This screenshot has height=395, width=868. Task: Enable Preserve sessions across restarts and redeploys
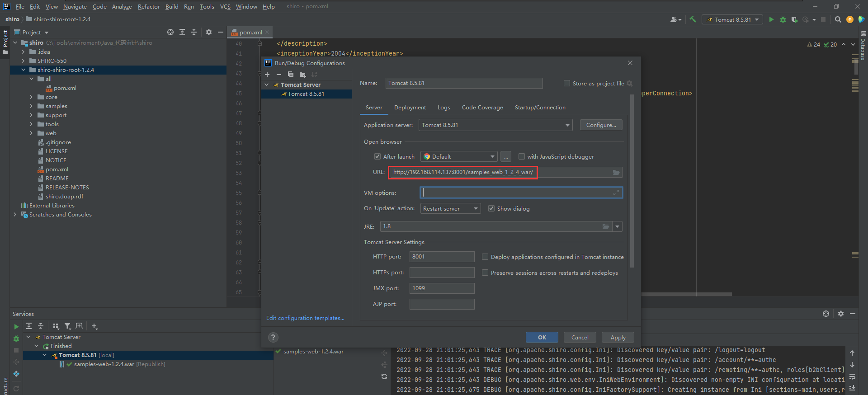tap(485, 273)
